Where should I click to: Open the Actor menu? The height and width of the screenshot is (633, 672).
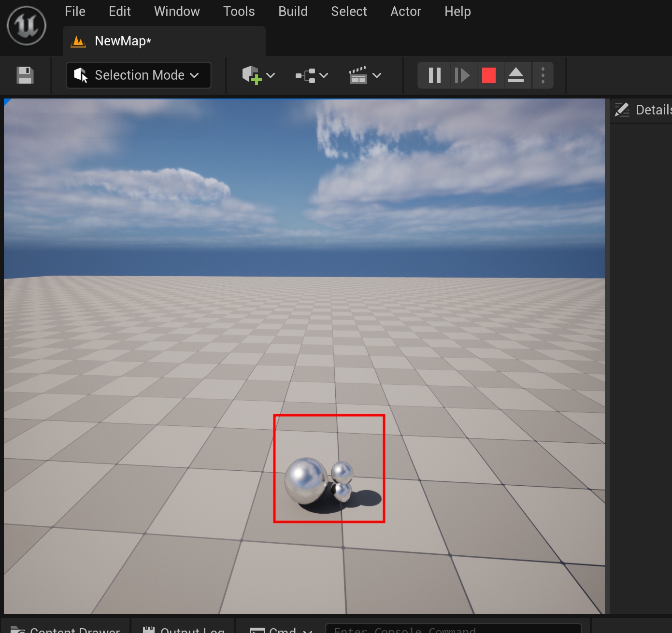pos(406,12)
